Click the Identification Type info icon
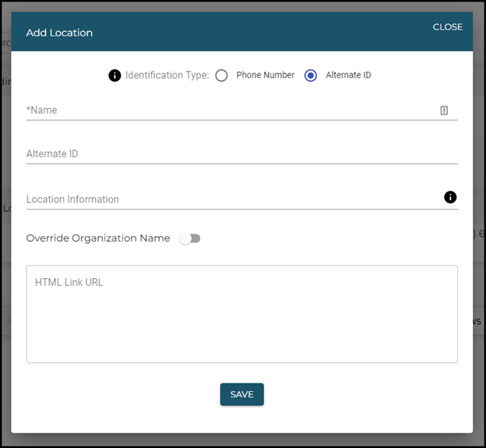486x448 pixels. tap(114, 76)
